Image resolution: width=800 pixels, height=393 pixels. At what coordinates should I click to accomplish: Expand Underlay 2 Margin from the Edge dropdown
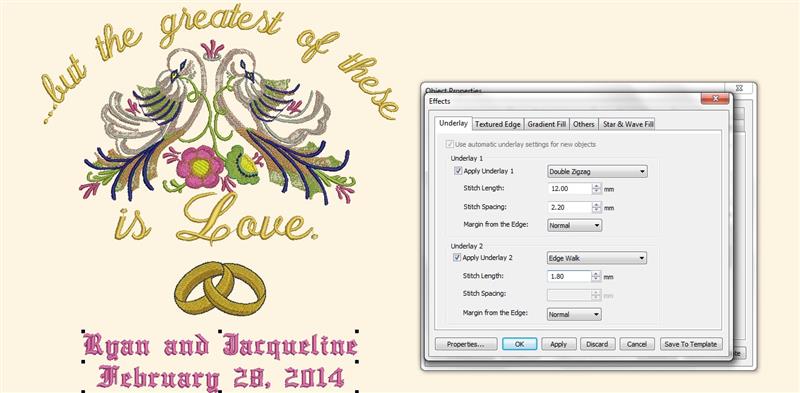(x=574, y=314)
